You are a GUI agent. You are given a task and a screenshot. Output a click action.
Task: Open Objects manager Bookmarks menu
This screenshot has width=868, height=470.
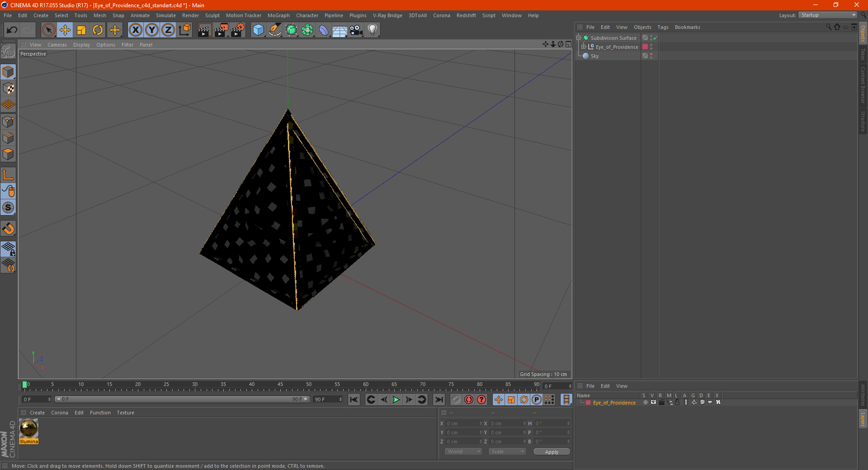tap(687, 27)
